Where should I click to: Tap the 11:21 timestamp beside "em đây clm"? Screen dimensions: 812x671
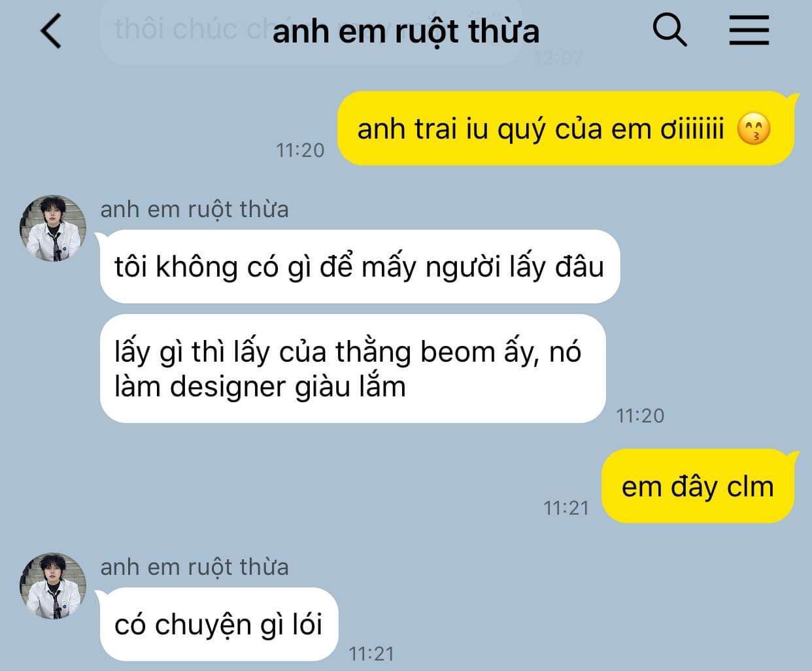coord(566,508)
